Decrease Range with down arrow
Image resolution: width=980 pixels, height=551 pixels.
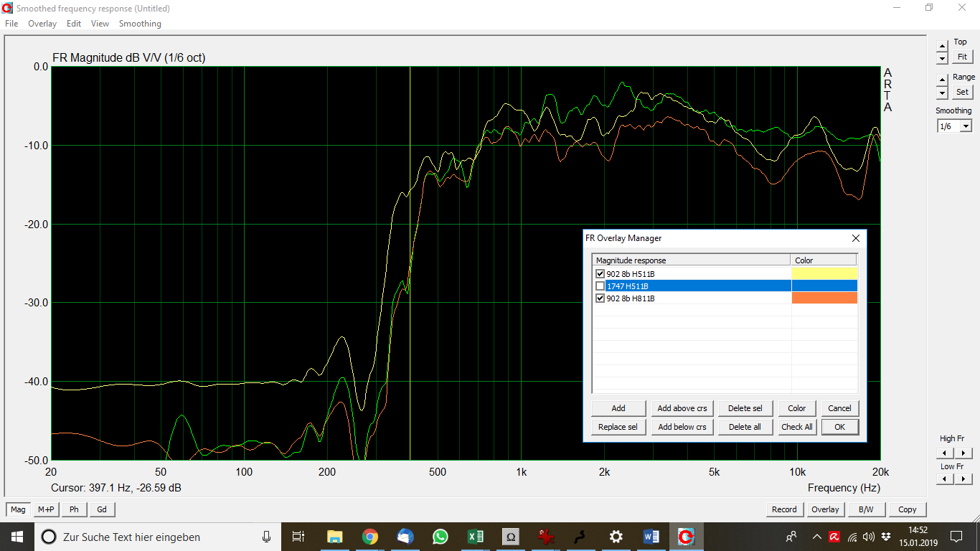tap(942, 93)
